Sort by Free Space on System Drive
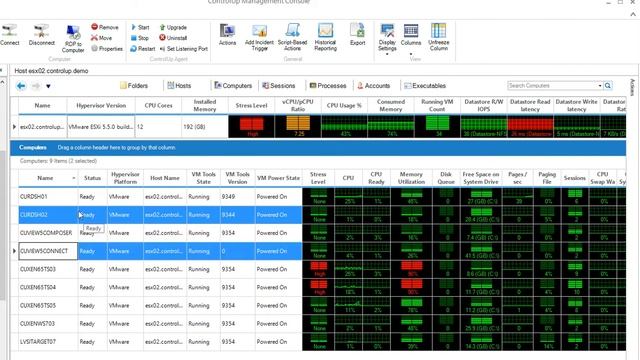The width and height of the screenshot is (640, 360). 481,178
